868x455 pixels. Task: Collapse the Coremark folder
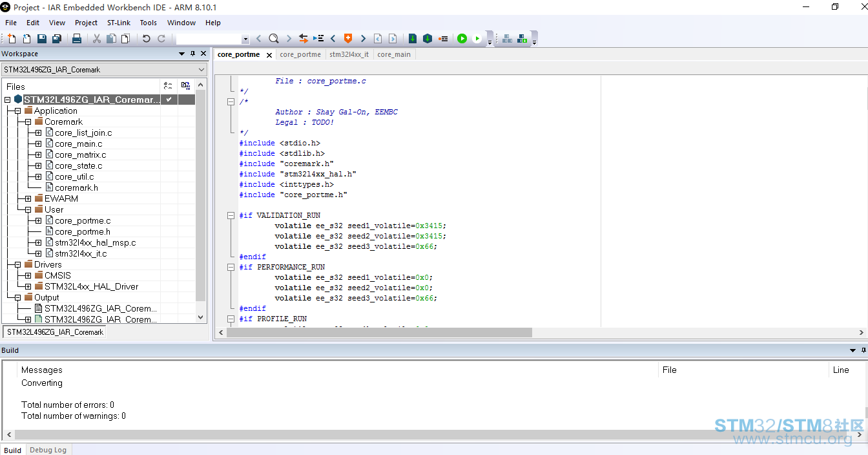click(x=28, y=122)
